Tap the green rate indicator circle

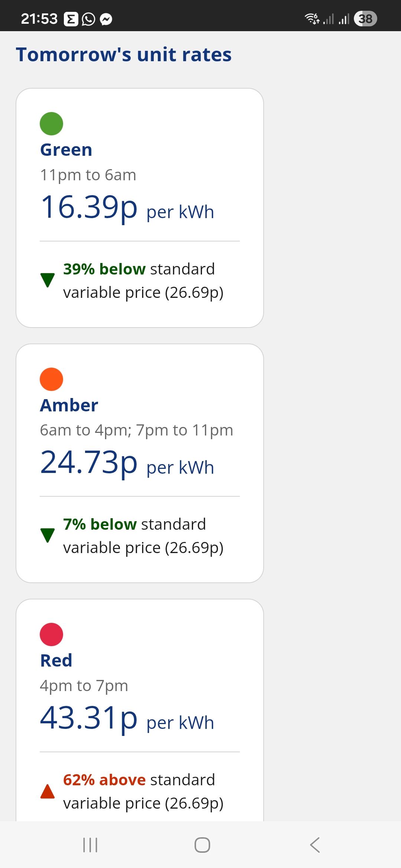click(x=51, y=124)
